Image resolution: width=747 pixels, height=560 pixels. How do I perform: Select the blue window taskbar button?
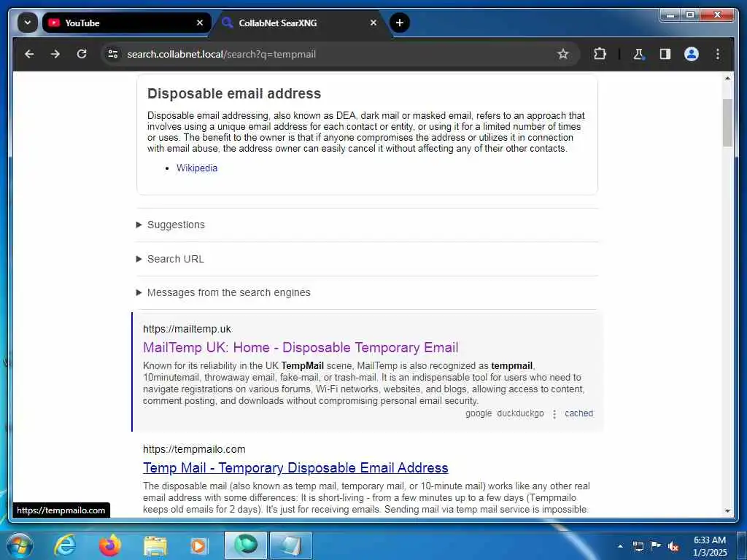(291, 545)
